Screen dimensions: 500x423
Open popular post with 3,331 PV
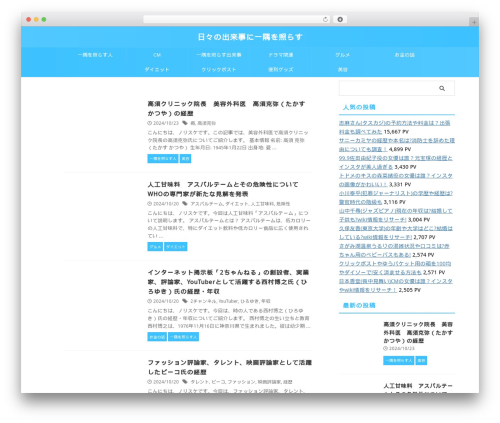coord(396,180)
